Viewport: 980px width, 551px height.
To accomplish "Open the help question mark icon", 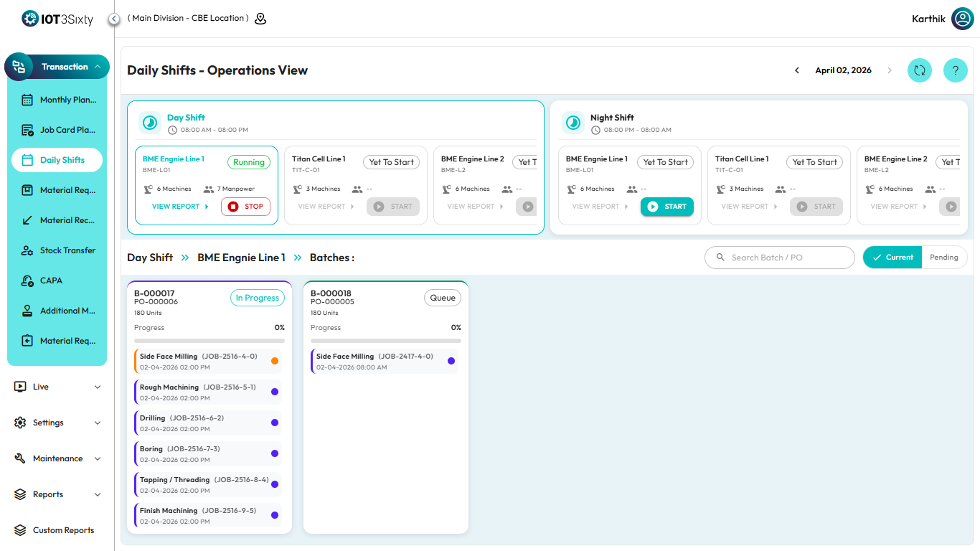I will tap(955, 70).
